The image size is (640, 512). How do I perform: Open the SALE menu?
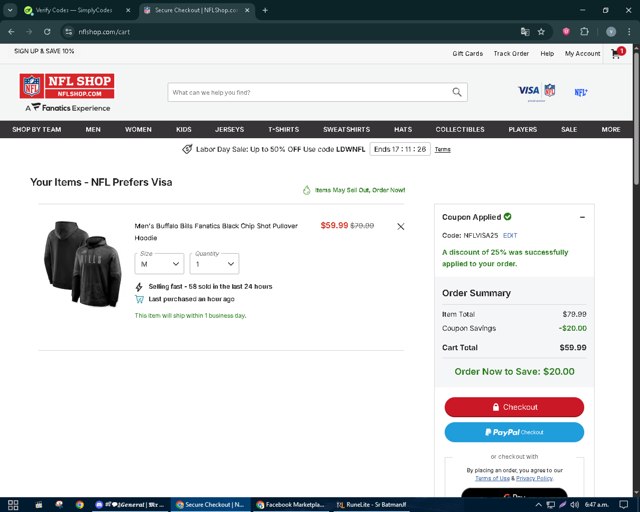tap(569, 129)
